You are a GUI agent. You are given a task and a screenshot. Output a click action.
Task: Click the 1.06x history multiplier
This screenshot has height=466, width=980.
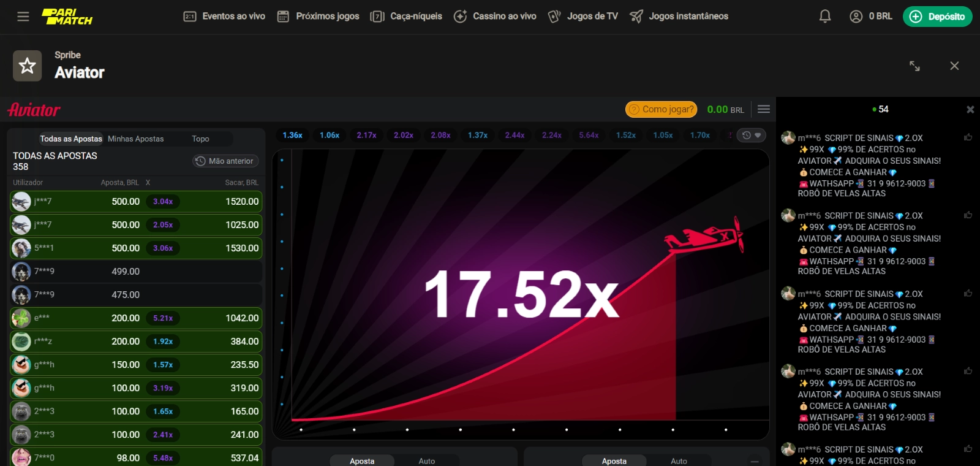click(330, 135)
